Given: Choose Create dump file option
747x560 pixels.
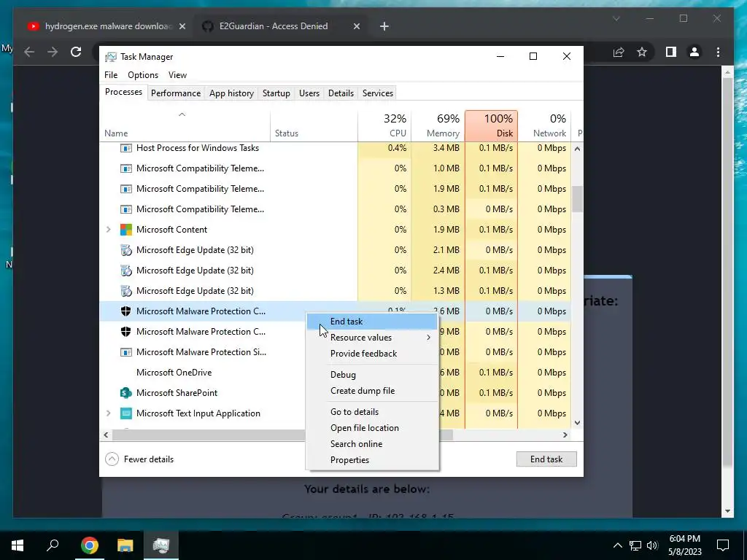Looking at the screenshot, I should 371,391.
